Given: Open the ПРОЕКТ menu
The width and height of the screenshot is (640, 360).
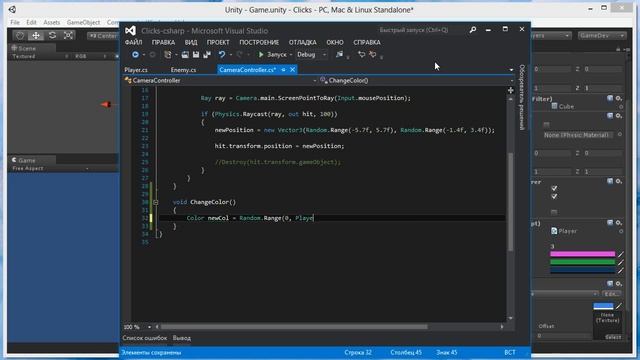Looking at the screenshot, I should click(x=218, y=42).
